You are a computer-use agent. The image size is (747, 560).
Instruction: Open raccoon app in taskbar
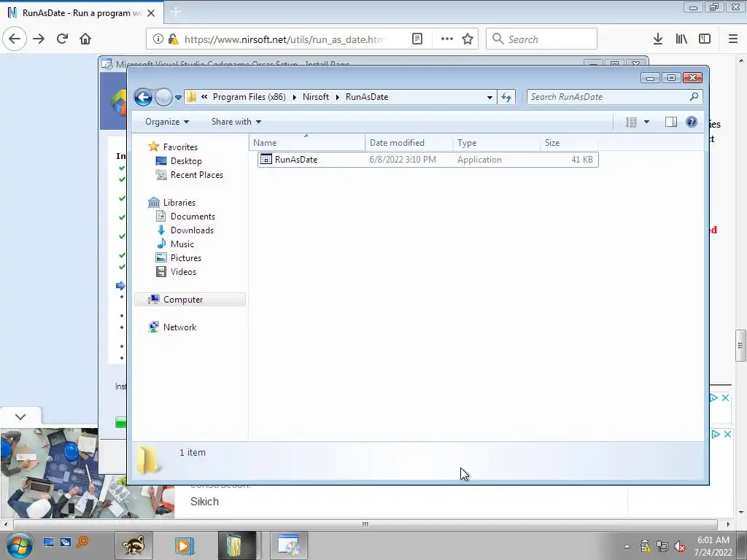[x=134, y=545]
